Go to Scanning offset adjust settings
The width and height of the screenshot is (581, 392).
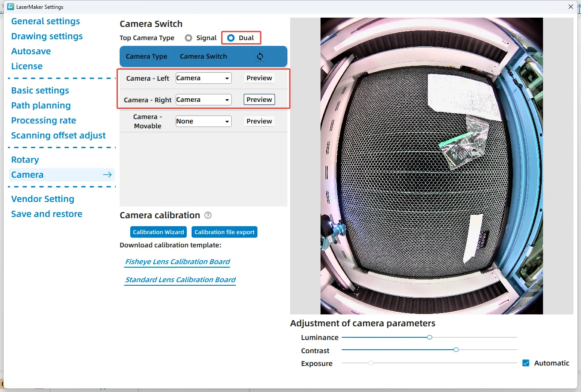58,135
